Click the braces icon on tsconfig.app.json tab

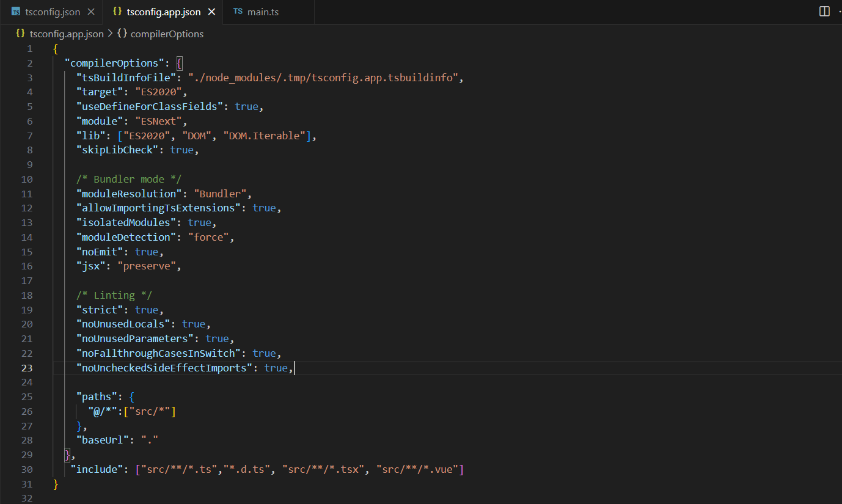[x=117, y=12]
